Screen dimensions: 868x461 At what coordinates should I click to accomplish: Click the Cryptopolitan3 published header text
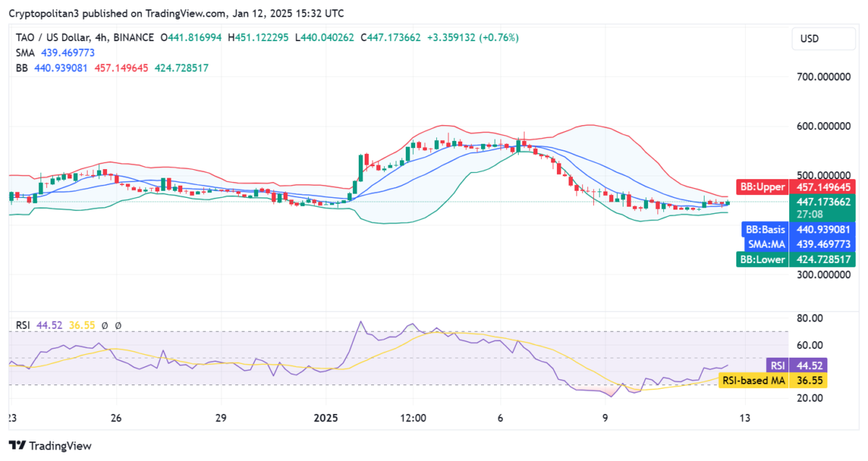pyautogui.click(x=176, y=13)
